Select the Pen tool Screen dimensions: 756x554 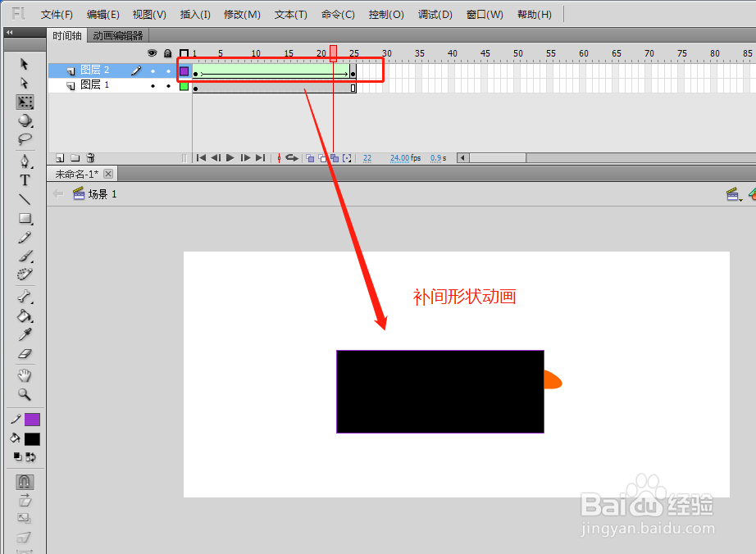[25, 161]
